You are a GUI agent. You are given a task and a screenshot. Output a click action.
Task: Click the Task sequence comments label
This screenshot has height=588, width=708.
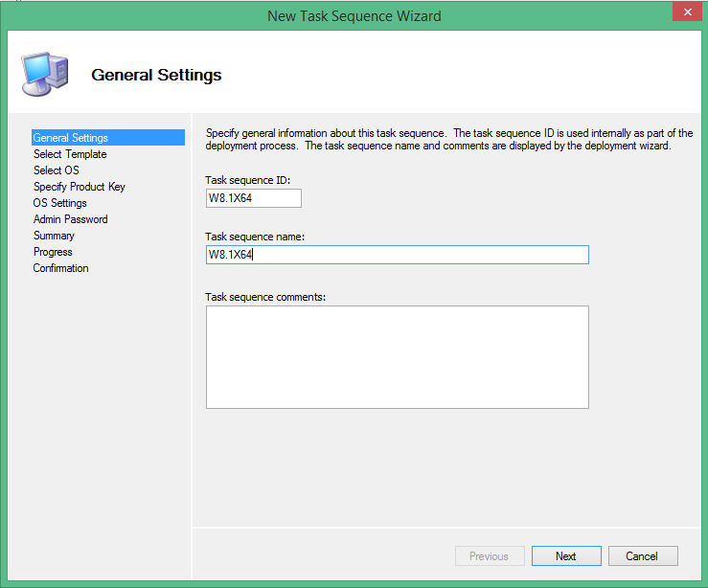point(265,297)
